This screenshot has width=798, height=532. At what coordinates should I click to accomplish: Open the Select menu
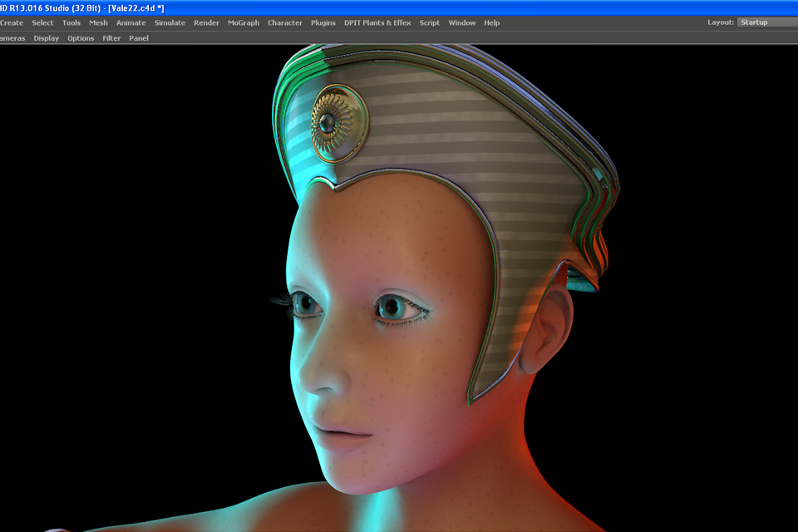pyautogui.click(x=42, y=23)
